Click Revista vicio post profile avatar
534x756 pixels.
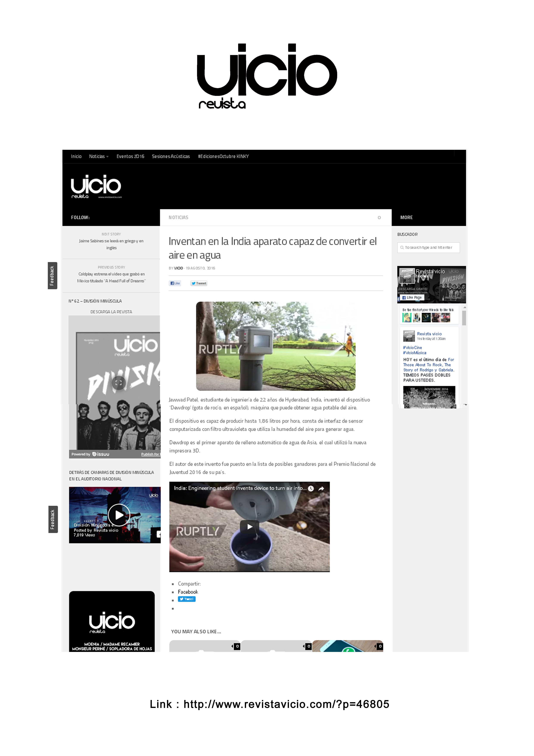pyautogui.click(x=409, y=336)
